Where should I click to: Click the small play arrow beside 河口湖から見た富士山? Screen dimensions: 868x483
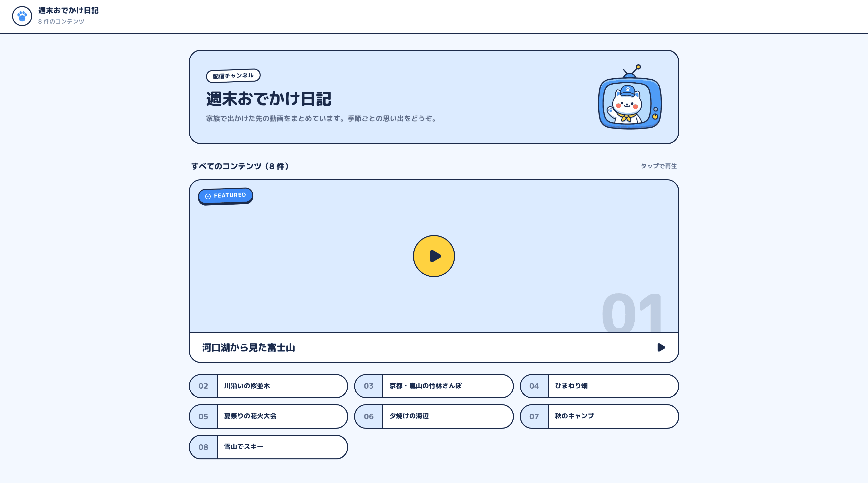(661, 347)
